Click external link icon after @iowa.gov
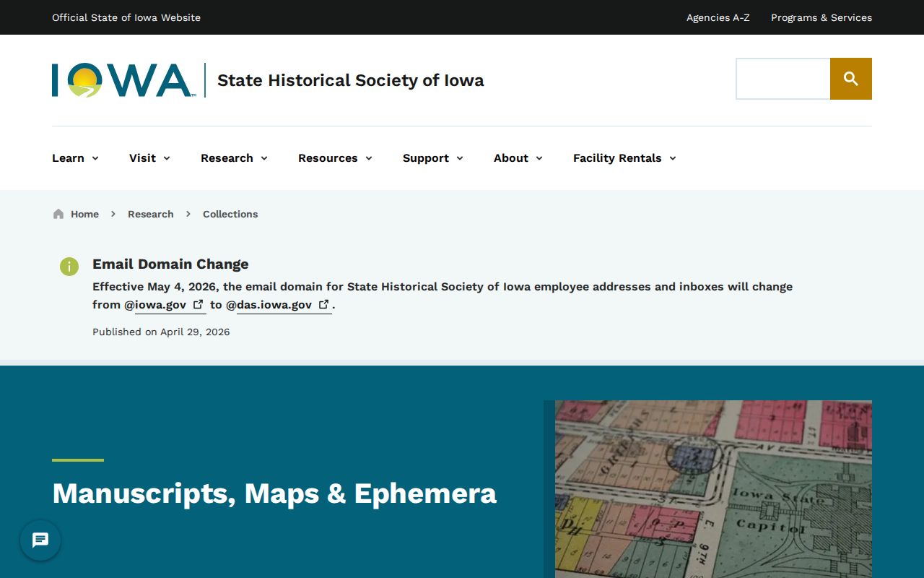Screen dimensions: 924x578 (198, 304)
